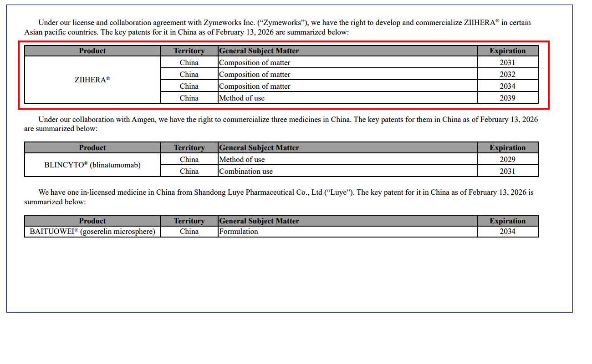592x364 pixels.
Task: Click the BAITUOWEI (goserelin microsphere) cell
Action: [92, 232]
